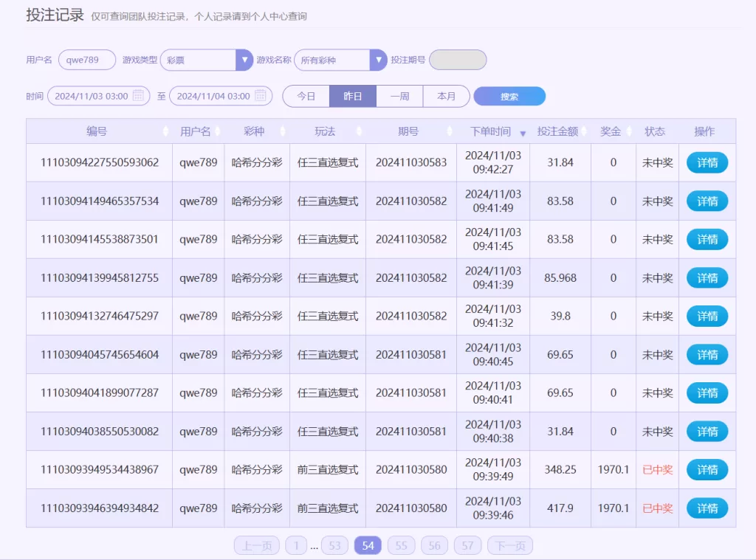This screenshot has width=756, height=560.
Task: Select the 一周 time range
Action: 399,97
